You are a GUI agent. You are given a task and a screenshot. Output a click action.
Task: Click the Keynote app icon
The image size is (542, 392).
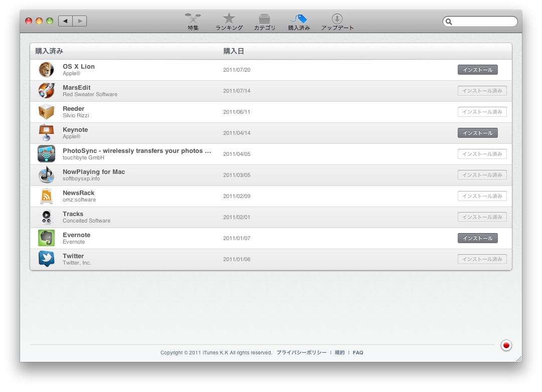(x=46, y=133)
